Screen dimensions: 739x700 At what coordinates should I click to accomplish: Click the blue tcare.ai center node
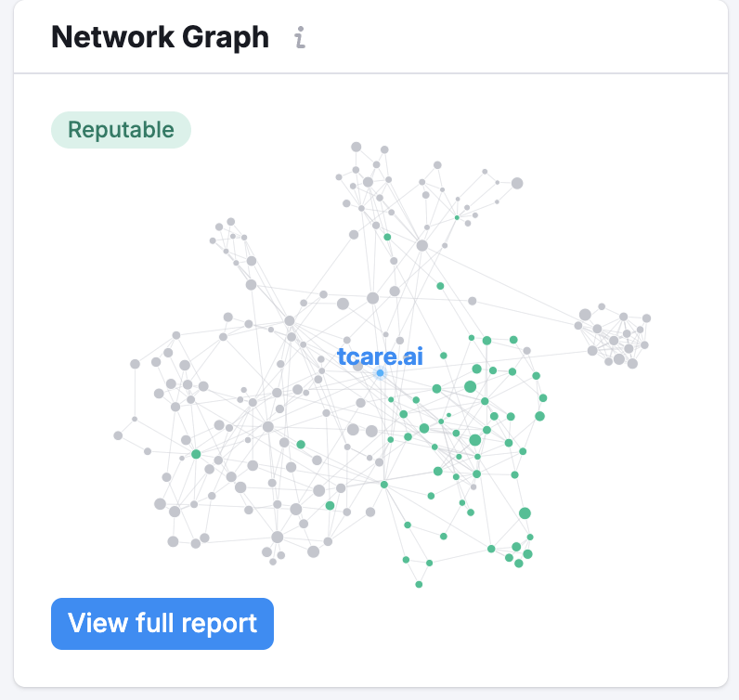pyautogui.click(x=380, y=373)
